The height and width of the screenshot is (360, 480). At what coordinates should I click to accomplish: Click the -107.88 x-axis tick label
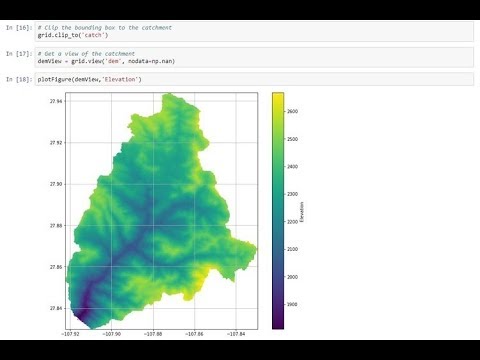[153, 334]
